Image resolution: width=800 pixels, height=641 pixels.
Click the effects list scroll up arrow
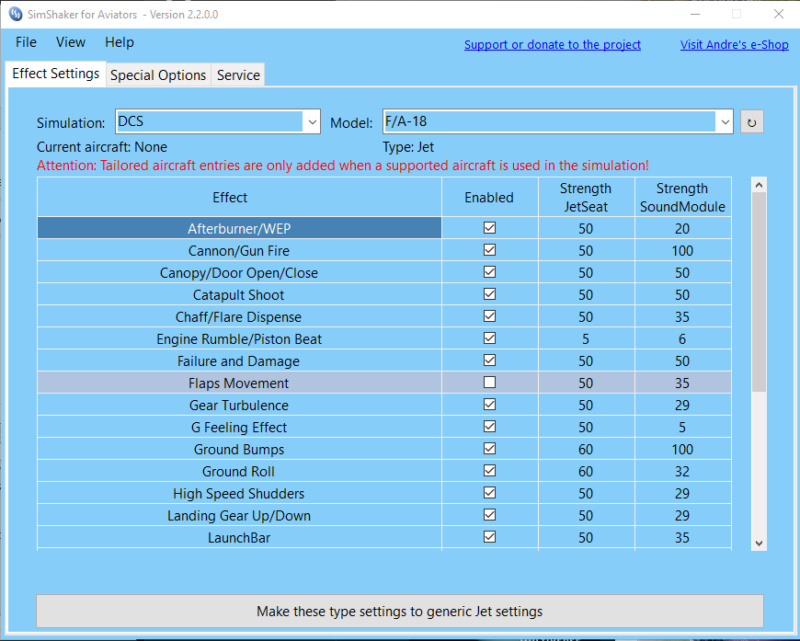pos(759,185)
